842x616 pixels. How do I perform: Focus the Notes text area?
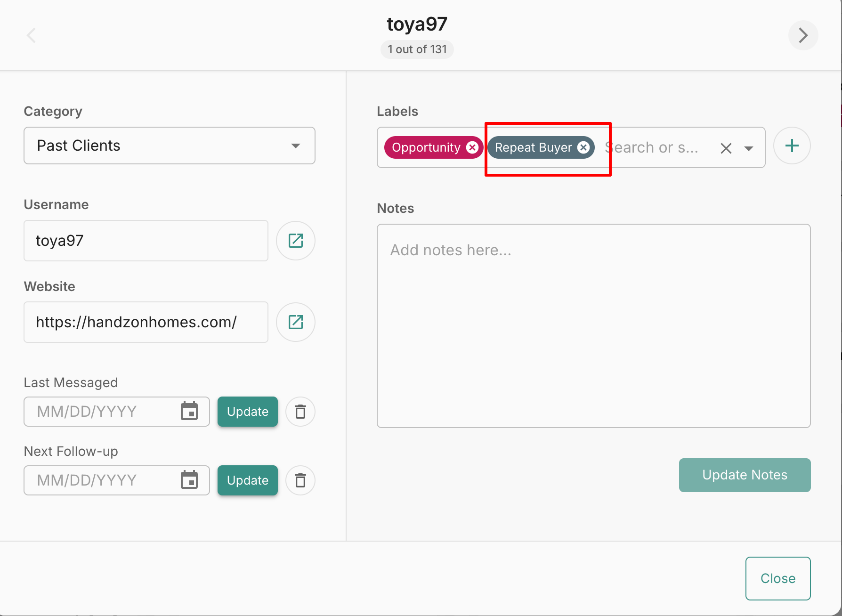point(593,326)
